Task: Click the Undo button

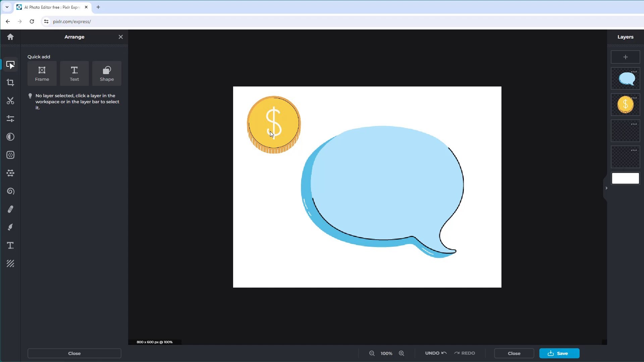Action: [435, 353]
